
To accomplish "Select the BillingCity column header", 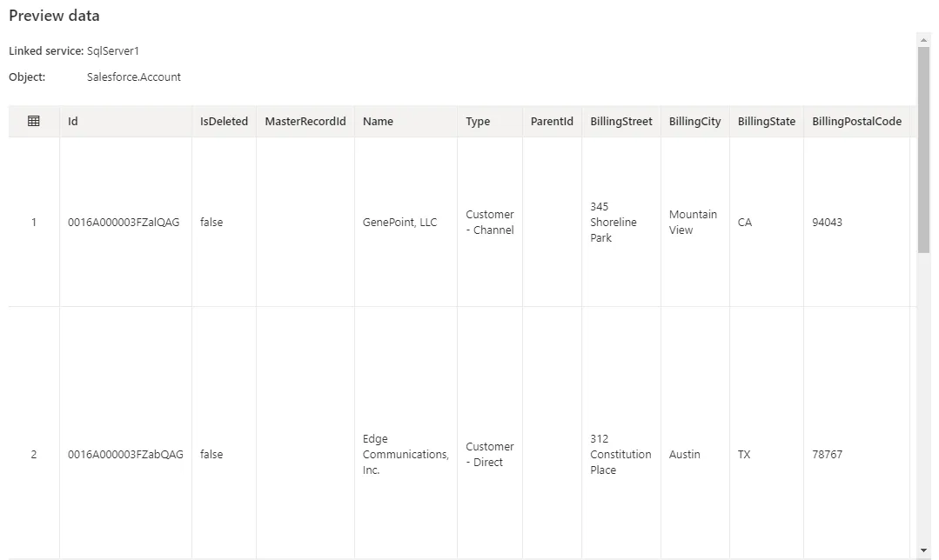I will tap(694, 121).
